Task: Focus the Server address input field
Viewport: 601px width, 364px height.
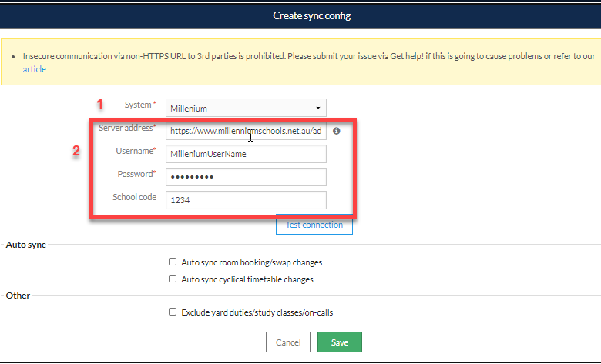Action: [246, 131]
